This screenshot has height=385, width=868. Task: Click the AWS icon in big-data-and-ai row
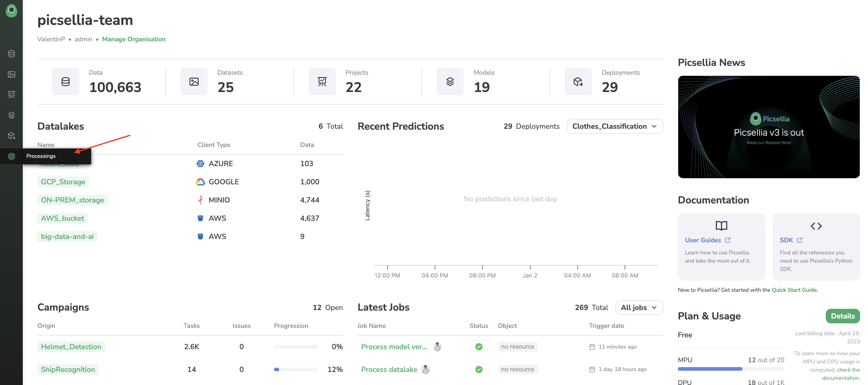[200, 237]
